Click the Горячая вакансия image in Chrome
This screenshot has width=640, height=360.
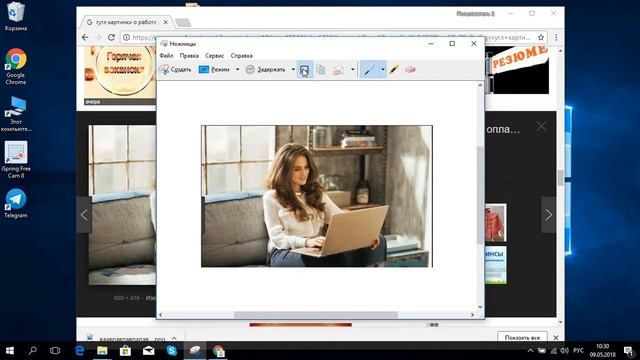120,75
